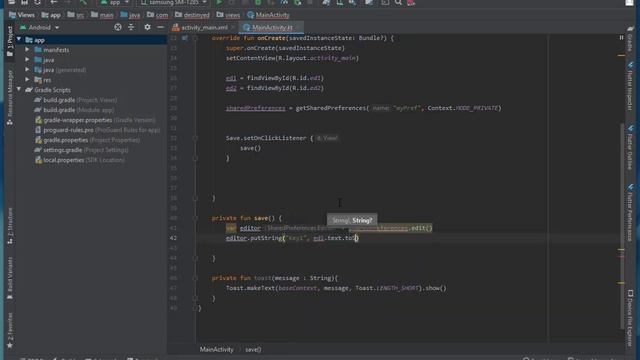The height and width of the screenshot is (360, 640).
Task: Click the select opened file target icon
Action: (x=118, y=27)
